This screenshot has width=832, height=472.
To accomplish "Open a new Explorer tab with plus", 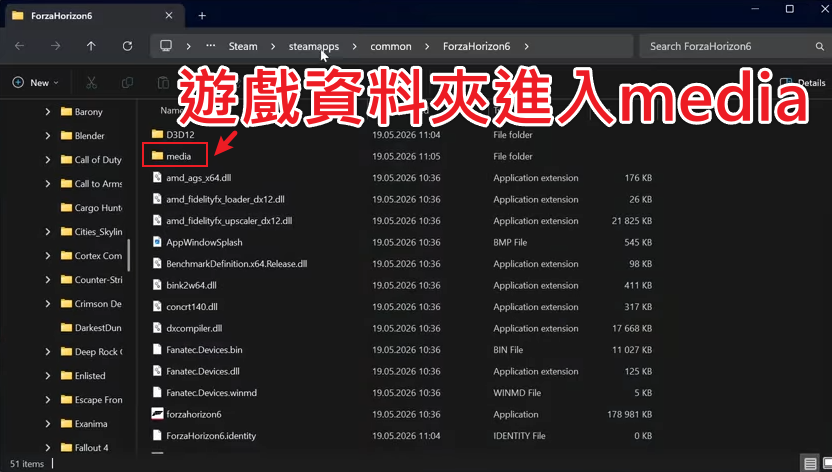I will 202,16.
